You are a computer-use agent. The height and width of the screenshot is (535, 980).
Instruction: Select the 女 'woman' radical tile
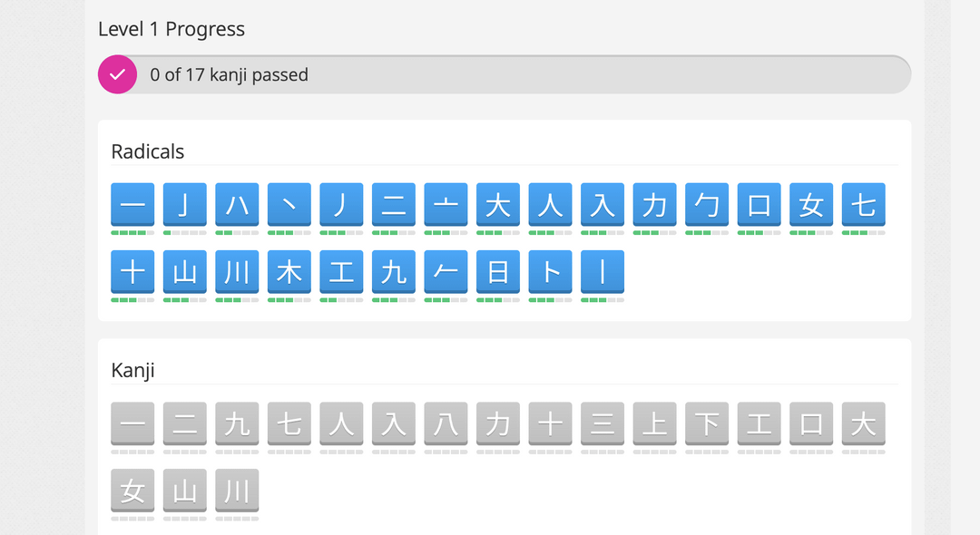pos(810,204)
